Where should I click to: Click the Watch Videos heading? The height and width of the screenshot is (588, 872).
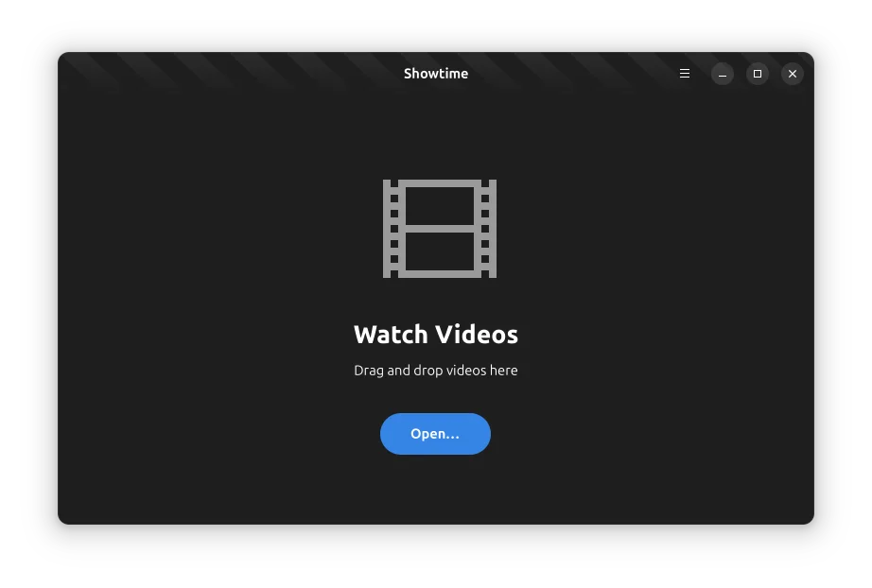(x=436, y=335)
